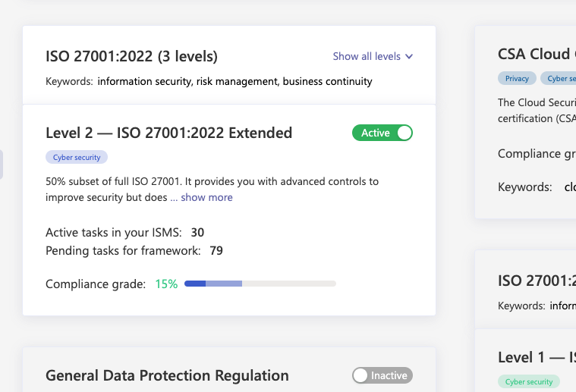Open Level 2 — ISO 27001:2022 Extended title
The width and height of the screenshot is (576, 392).
click(x=168, y=133)
